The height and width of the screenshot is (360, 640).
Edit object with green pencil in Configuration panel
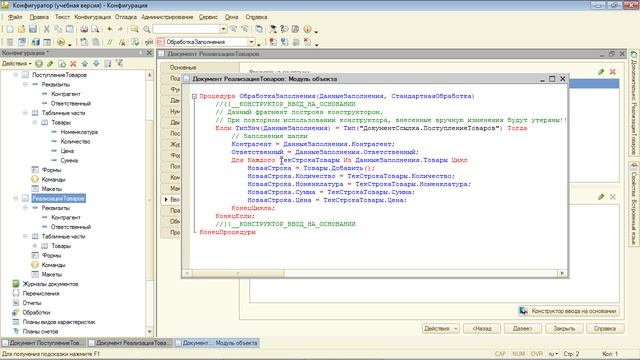[50, 63]
